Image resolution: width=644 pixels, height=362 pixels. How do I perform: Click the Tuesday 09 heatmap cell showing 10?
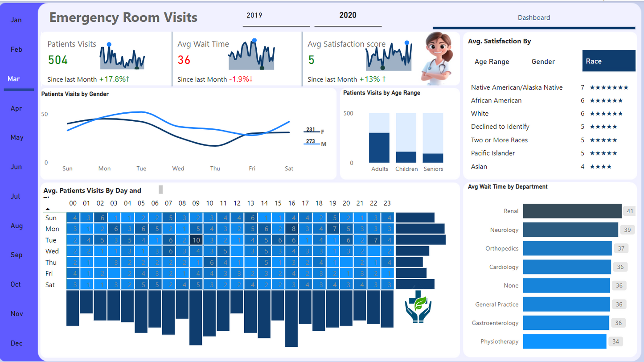pos(196,240)
